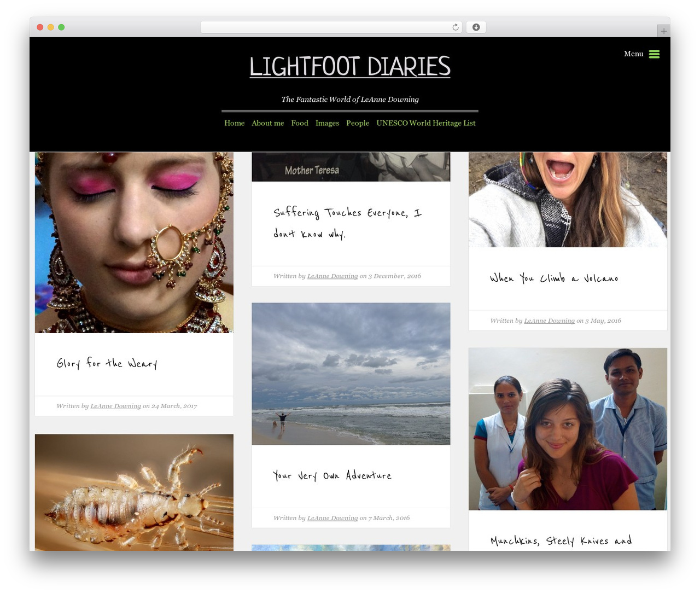Open the About me page
The height and width of the screenshot is (593, 700).
tap(268, 123)
